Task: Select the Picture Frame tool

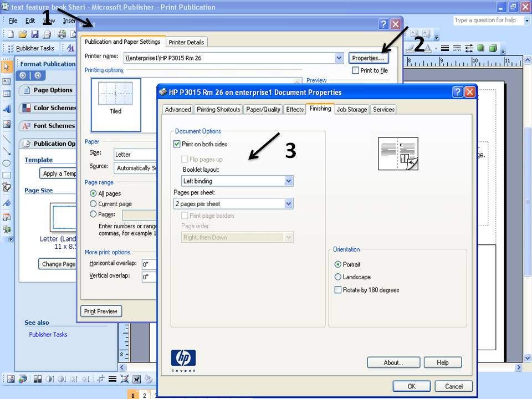Action: tap(7, 124)
